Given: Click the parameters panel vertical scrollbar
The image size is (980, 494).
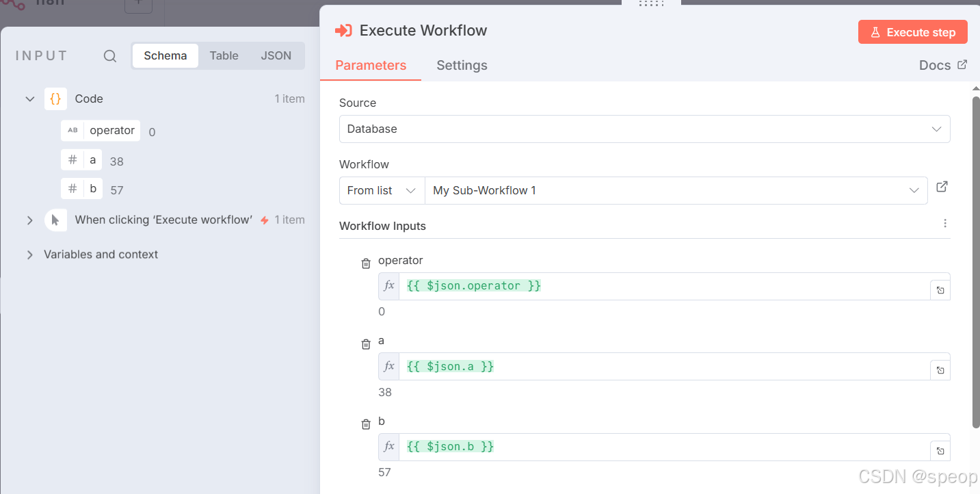Looking at the screenshot, I should click(976, 263).
